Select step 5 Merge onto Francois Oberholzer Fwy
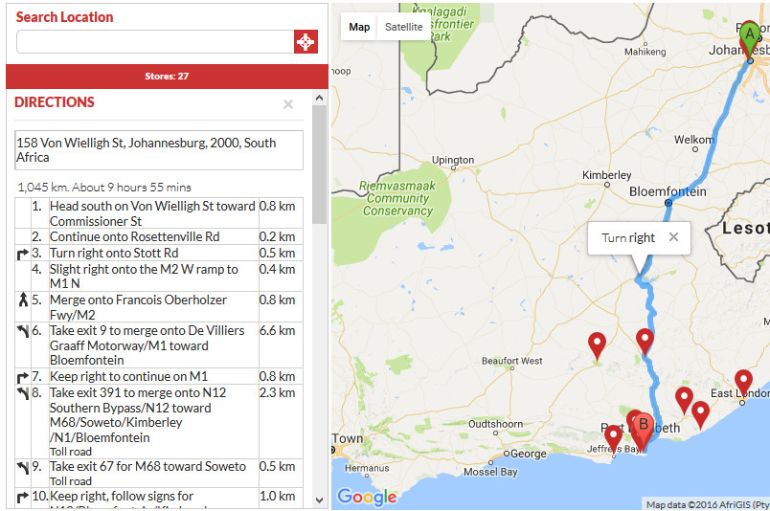Screen dimensions: 770x511 point(159,307)
